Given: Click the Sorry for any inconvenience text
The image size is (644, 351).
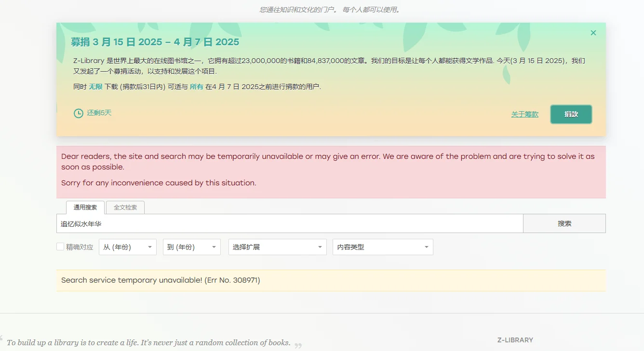Looking at the screenshot, I should click(159, 183).
